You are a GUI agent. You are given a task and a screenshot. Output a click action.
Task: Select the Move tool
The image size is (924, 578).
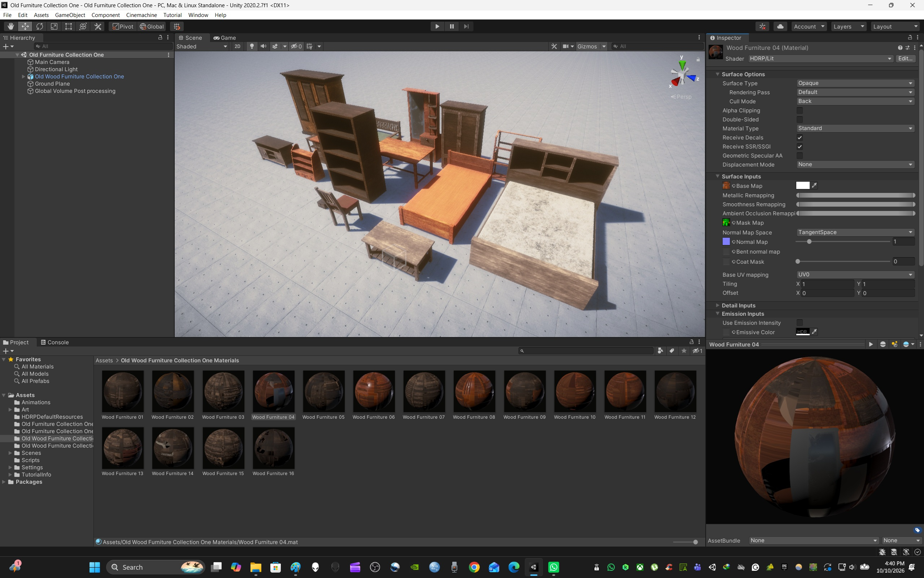point(25,26)
